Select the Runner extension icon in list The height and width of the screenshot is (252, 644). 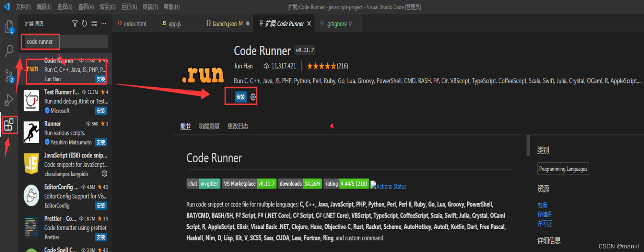[31, 132]
